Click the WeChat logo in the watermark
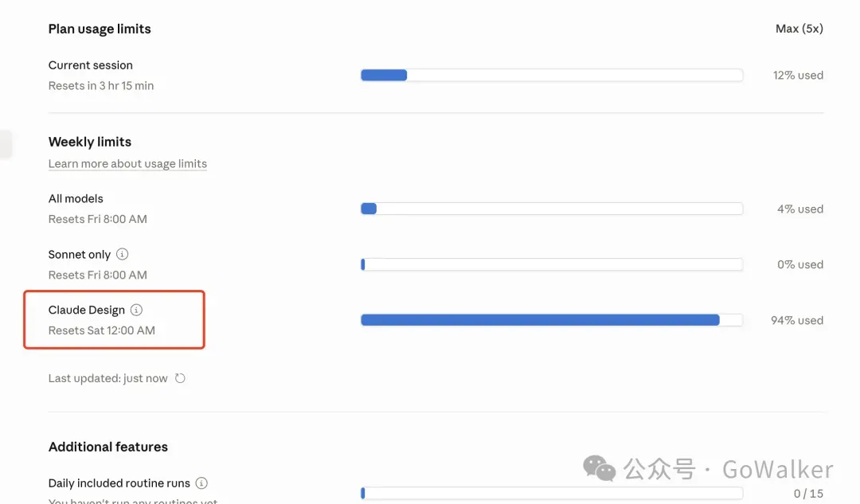Image resolution: width=860 pixels, height=504 pixels. point(599,468)
